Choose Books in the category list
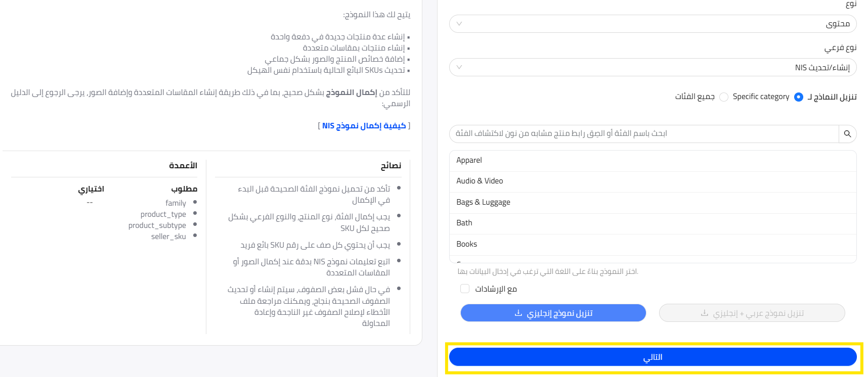Viewport: 868px width, 377px height. point(466,244)
